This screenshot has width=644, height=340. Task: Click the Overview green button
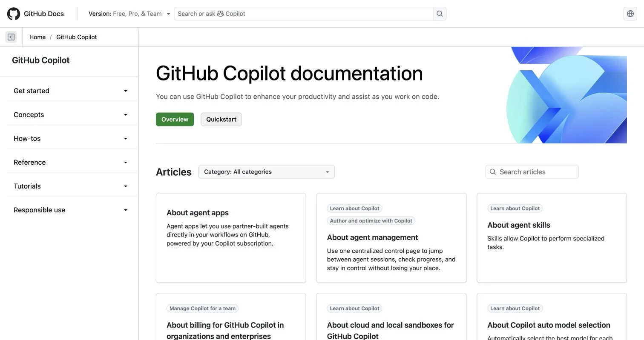tap(175, 119)
